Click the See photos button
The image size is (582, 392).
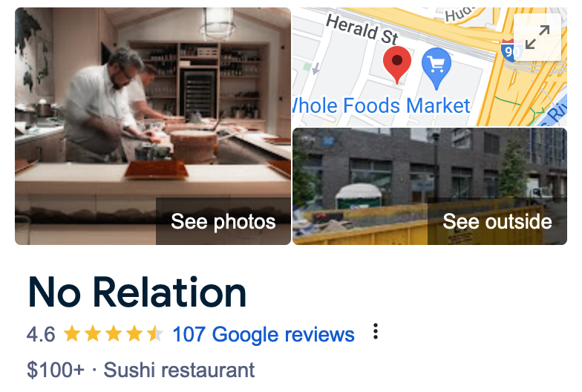(x=223, y=221)
